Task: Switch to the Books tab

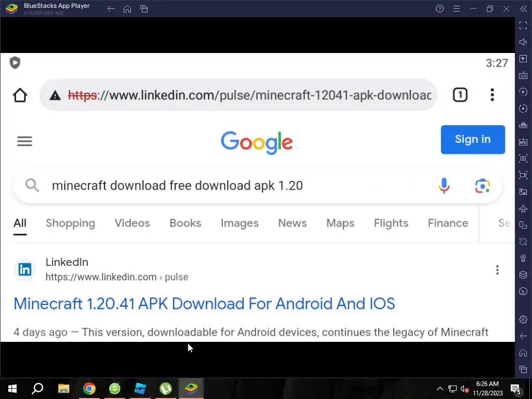Action: click(x=185, y=223)
